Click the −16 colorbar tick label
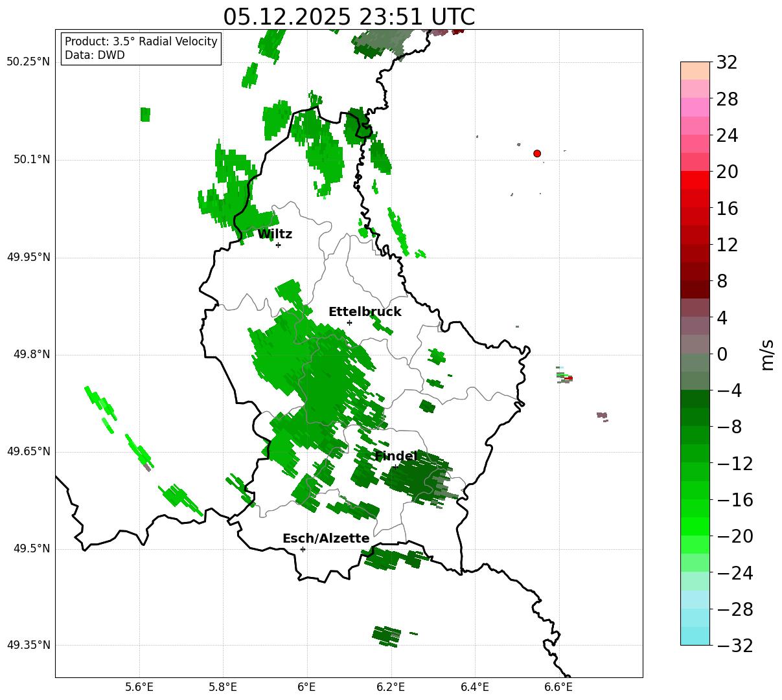This screenshot has width=782, height=700. point(735,500)
